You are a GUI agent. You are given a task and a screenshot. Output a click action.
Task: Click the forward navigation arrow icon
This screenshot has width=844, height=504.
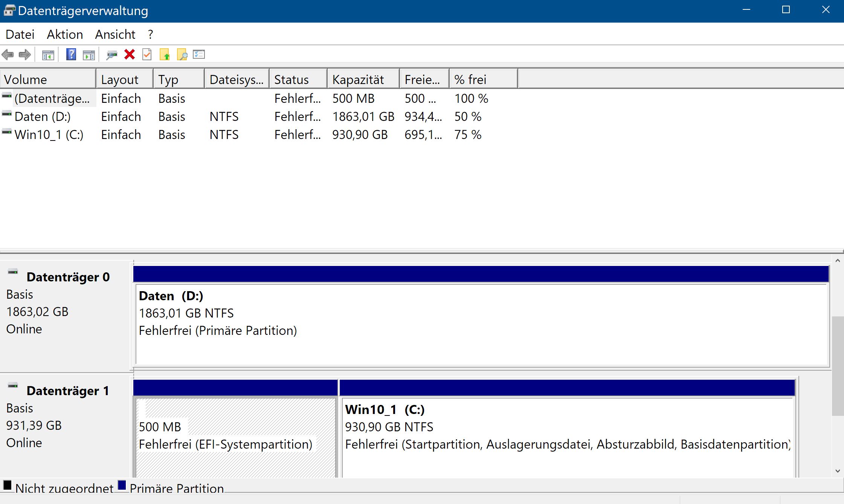(x=25, y=55)
